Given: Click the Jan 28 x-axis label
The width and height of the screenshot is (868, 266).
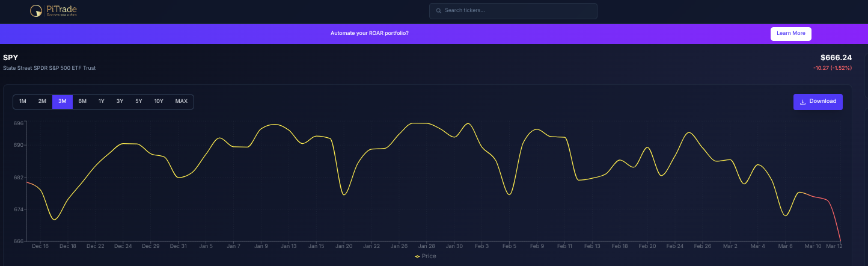Looking at the screenshot, I should click(x=427, y=246).
